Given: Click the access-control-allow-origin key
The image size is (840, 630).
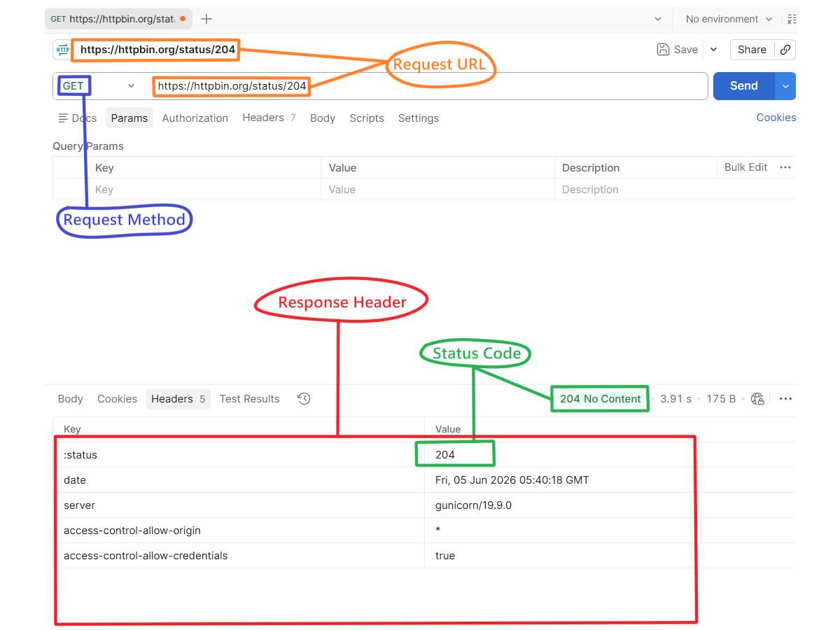Looking at the screenshot, I should pos(132,531).
